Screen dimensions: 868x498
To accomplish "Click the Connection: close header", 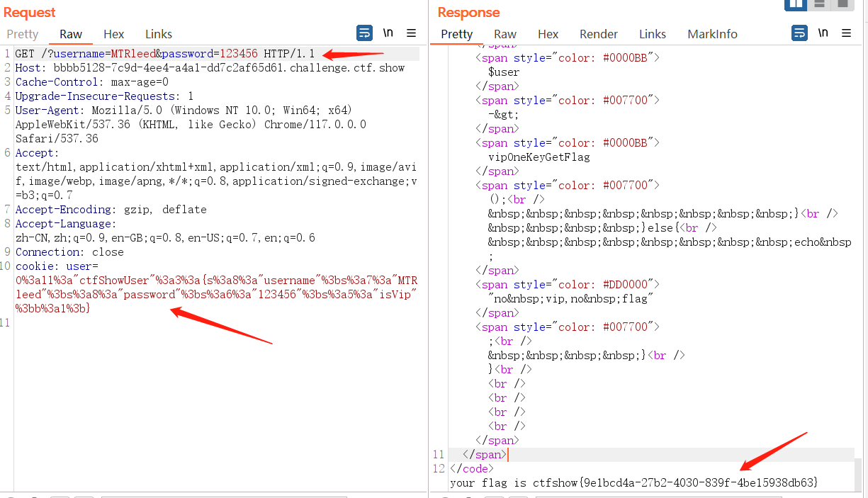I will click(69, 252).
